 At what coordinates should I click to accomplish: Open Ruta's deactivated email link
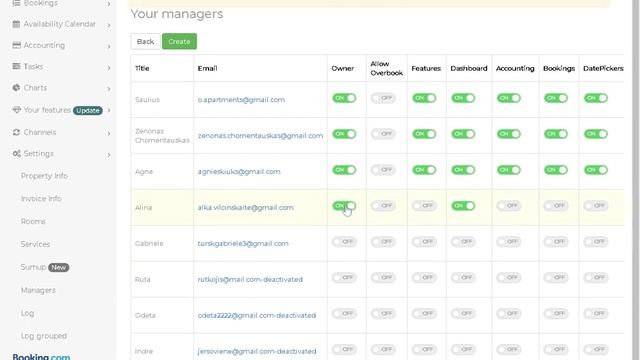coord(250,279)
